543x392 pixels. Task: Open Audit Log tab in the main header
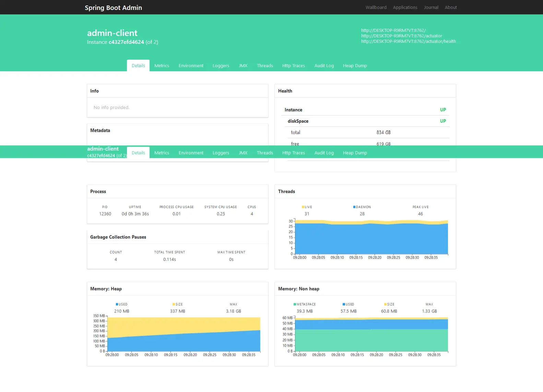(x=324, y=65)
